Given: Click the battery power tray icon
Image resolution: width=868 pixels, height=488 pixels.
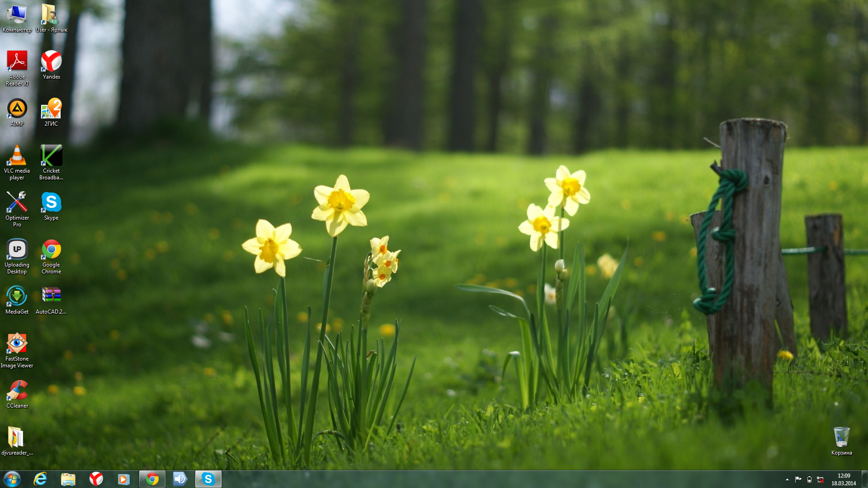Looking at the screenshot, I should pyautogui.click(x=809, y=479).
